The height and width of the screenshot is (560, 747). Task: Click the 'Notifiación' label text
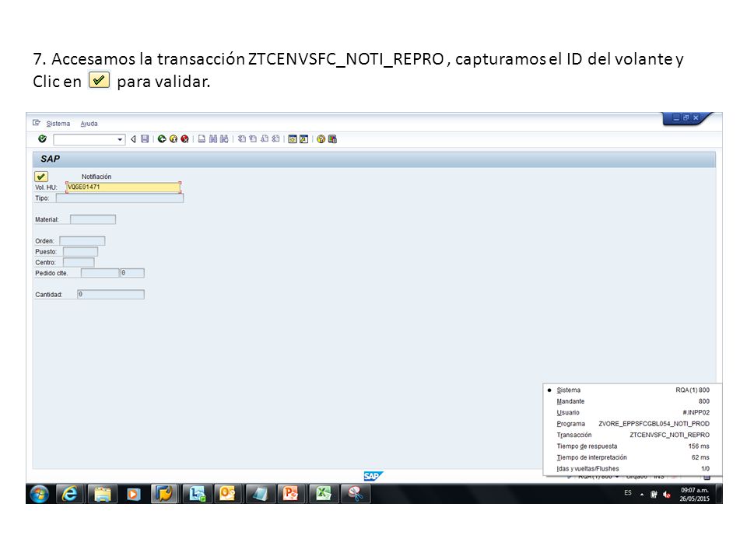[x=96, y=177]
